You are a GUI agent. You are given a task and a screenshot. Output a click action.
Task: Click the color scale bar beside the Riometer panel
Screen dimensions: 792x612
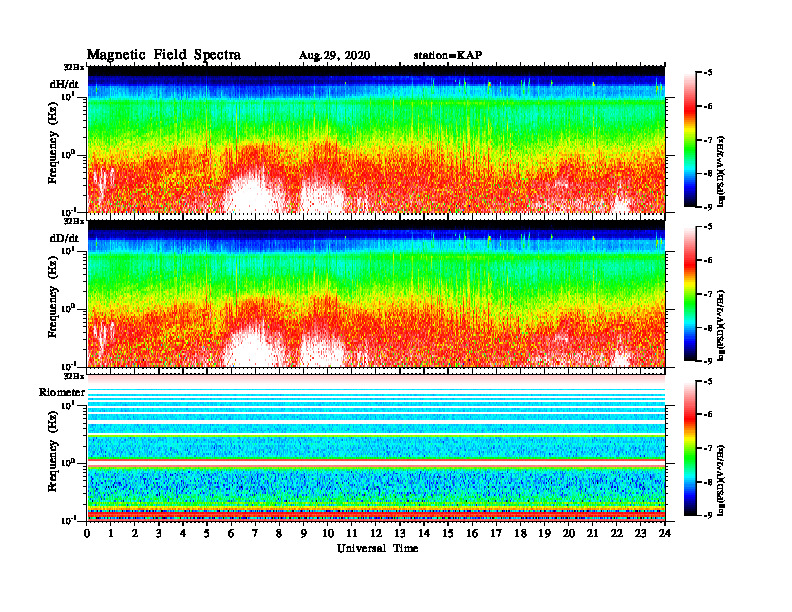(690, 448)
